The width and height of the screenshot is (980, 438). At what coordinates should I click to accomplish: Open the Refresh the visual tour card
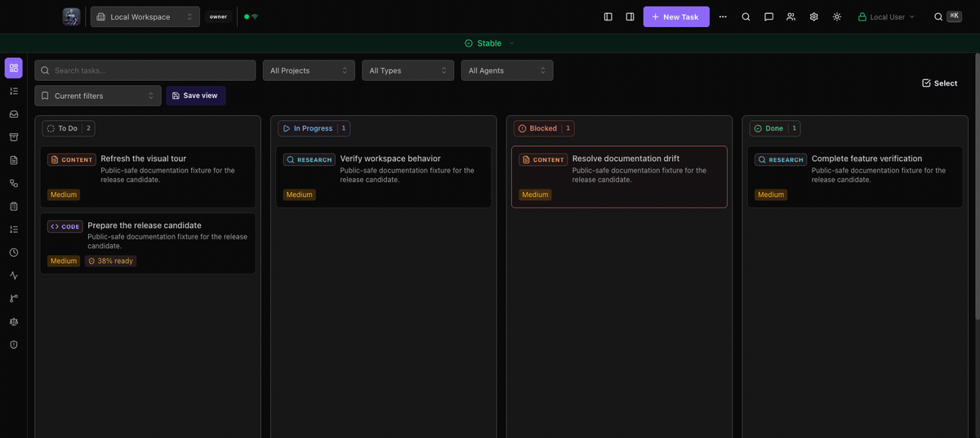click(x=148, y=177)
